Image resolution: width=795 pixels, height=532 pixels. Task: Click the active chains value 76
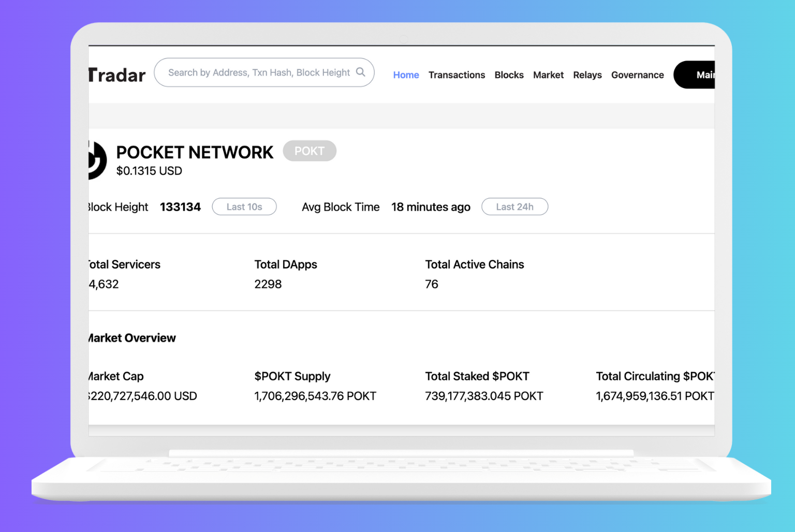(432, 284)
